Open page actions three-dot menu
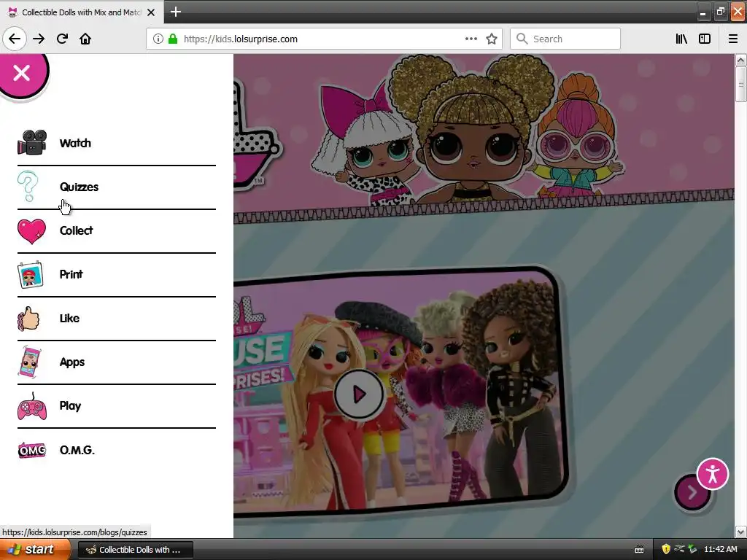This screenshot has width=747, height=560. pyautogui.click(x=471, y=39)
